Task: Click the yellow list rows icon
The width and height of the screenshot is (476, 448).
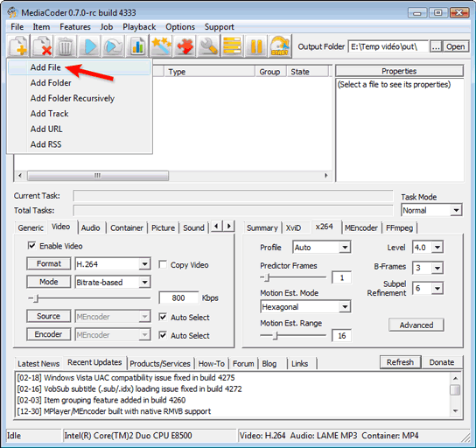Action: [232, 46]
